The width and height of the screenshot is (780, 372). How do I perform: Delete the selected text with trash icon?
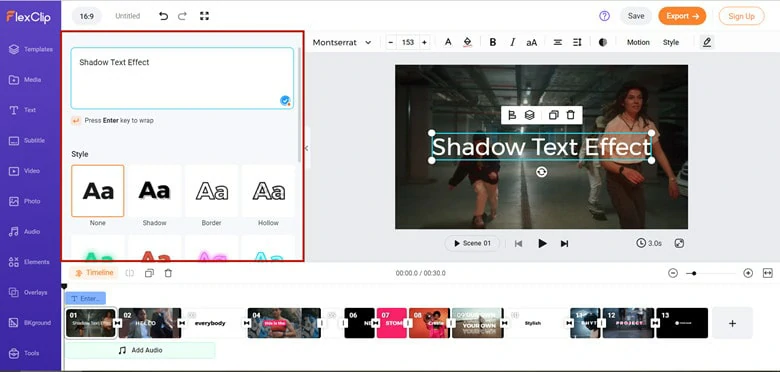[x=571, y=115]
